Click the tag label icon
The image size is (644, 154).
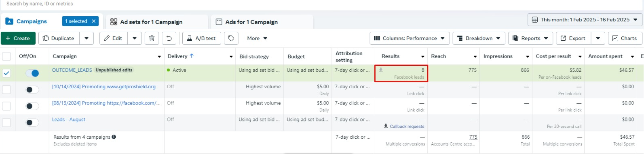click(x=231, y=38)
